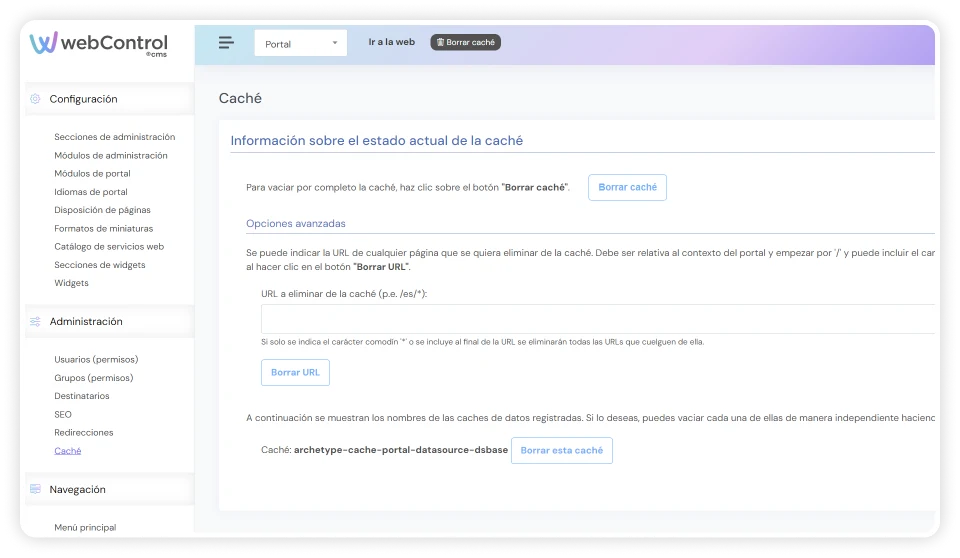This screenshot has height=558, width=960.
Task: Follow the Ir a la web link
Action: point(391,43)
